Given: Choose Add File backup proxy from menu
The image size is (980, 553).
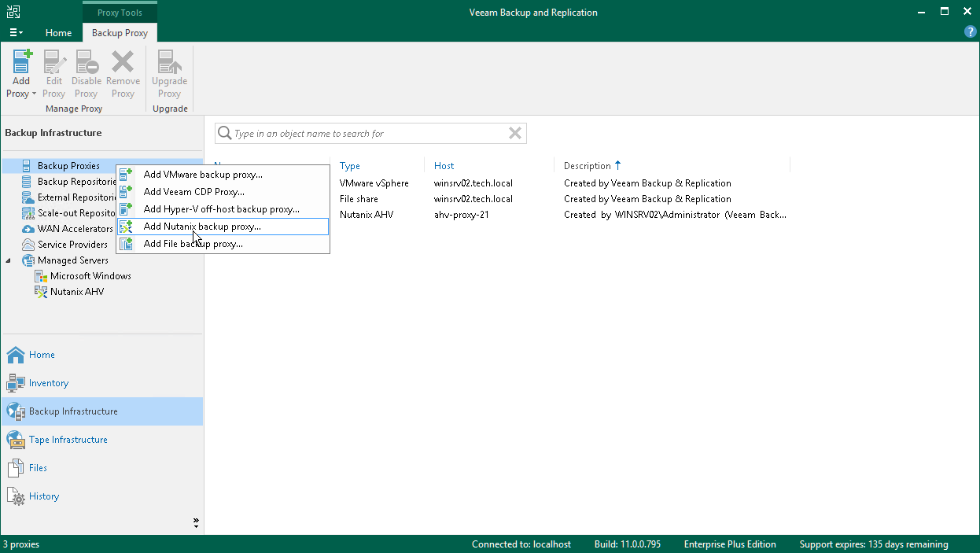Looking at the screenshot, I should (223, 244).
